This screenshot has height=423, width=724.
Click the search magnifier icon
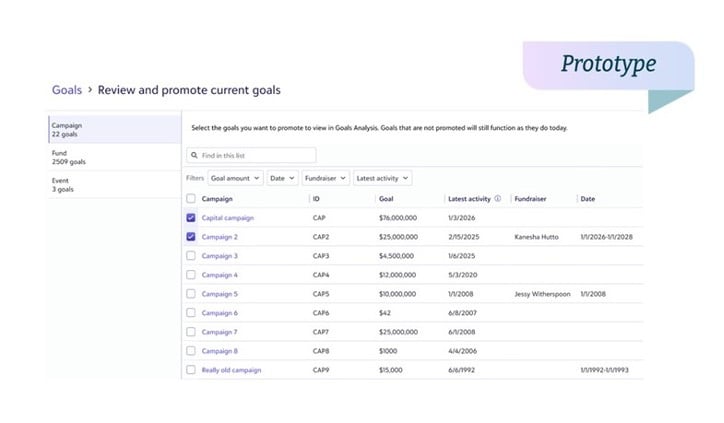[194, 155]
